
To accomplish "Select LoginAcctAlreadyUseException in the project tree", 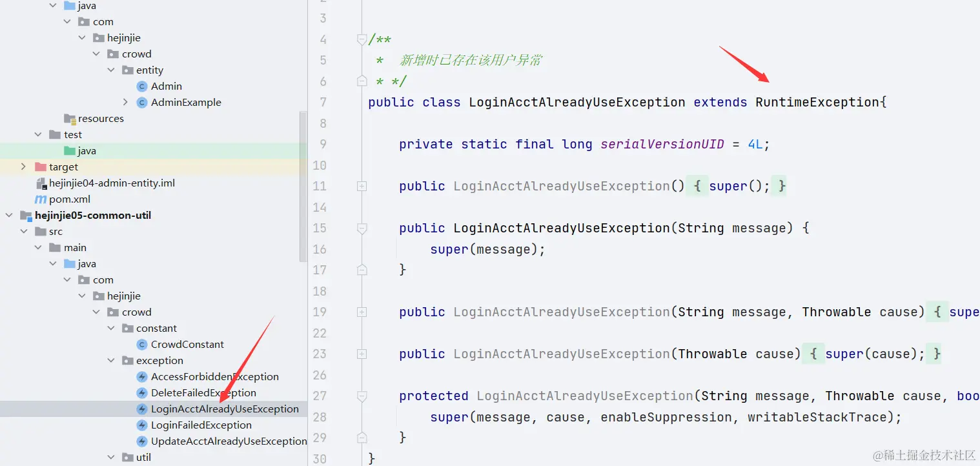I will click(225, 409).
